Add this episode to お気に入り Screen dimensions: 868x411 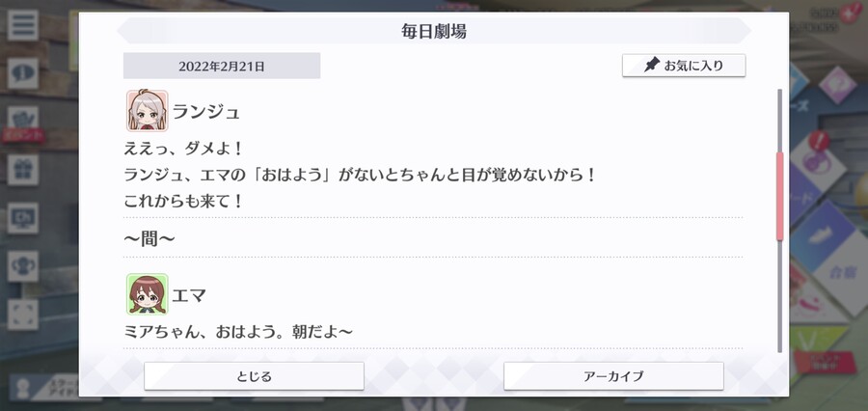tap(684, 66)
